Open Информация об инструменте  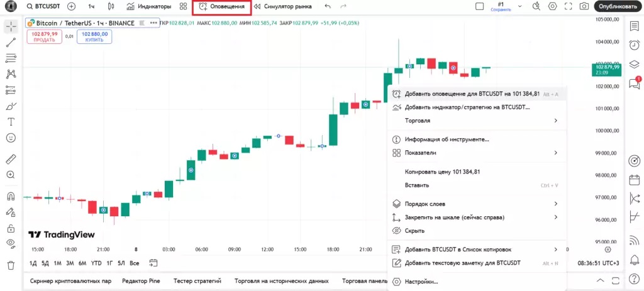coord(477,140)
